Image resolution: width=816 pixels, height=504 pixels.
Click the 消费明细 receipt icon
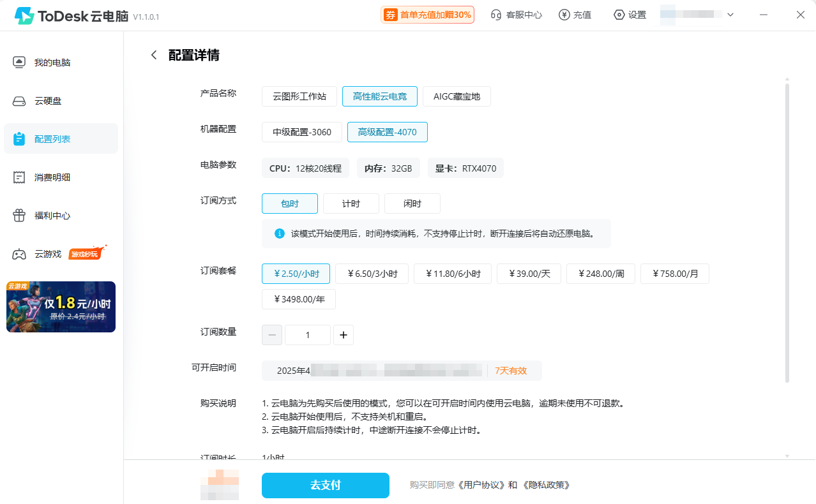click(x=19, y=177)
